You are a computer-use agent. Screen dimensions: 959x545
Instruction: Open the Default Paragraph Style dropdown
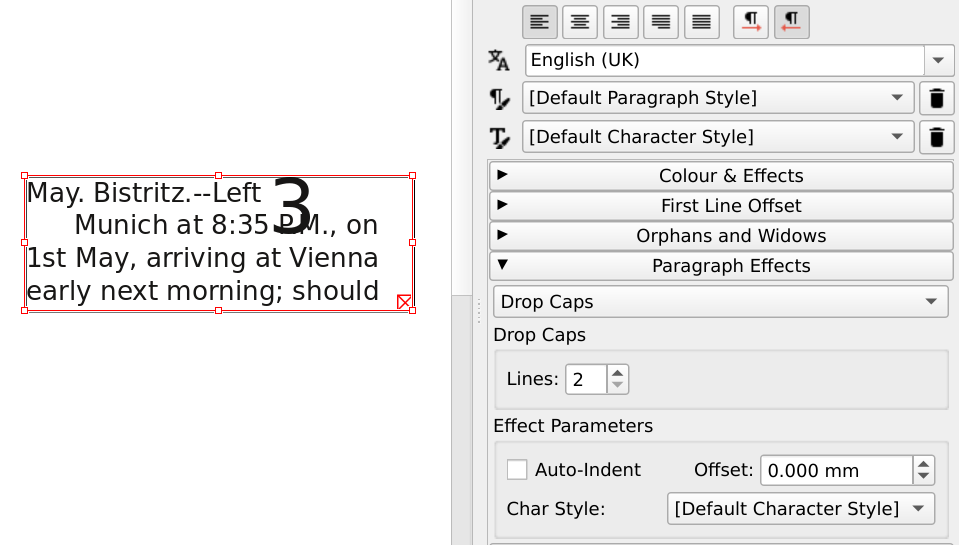click(x=717, y=98)
